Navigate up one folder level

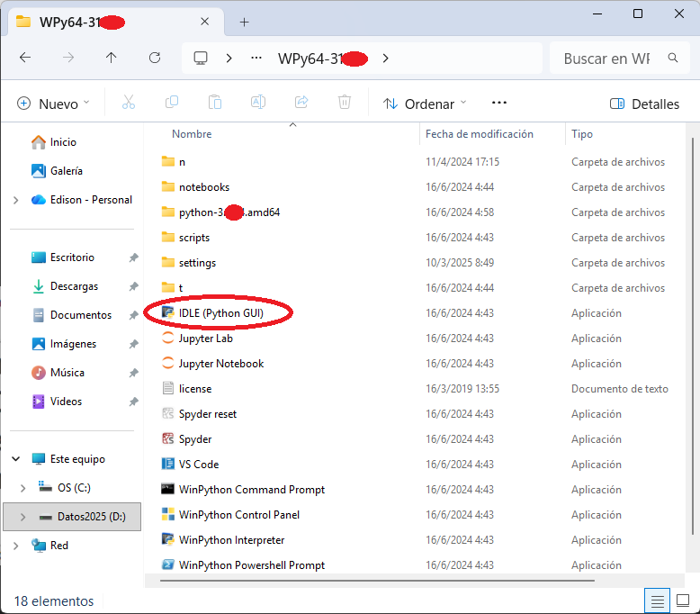pos(111,58)
